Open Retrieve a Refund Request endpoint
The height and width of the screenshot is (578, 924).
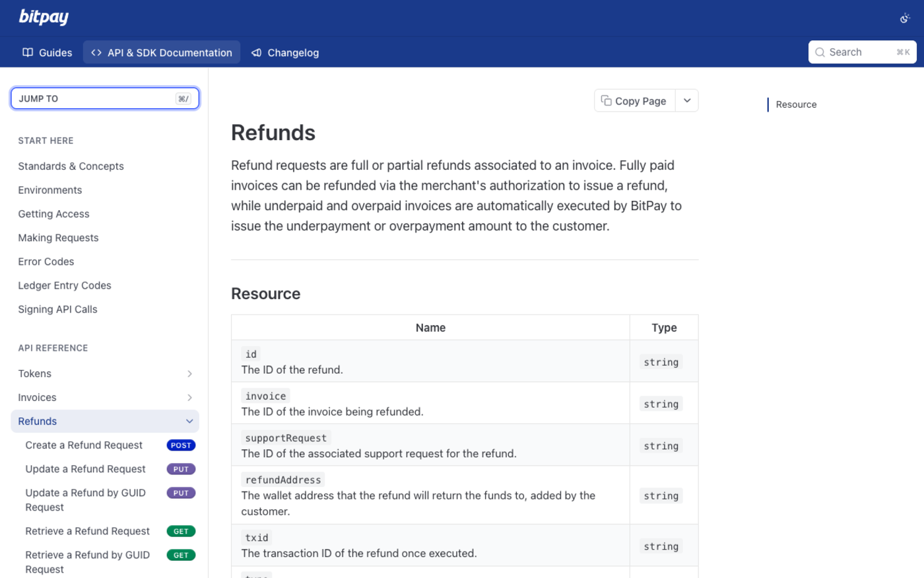pos(87,531)
